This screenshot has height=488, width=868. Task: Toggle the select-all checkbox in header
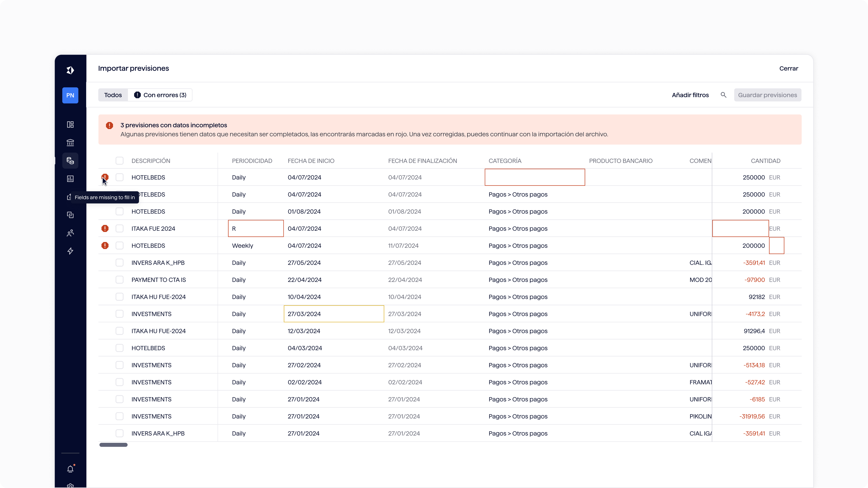120,161
